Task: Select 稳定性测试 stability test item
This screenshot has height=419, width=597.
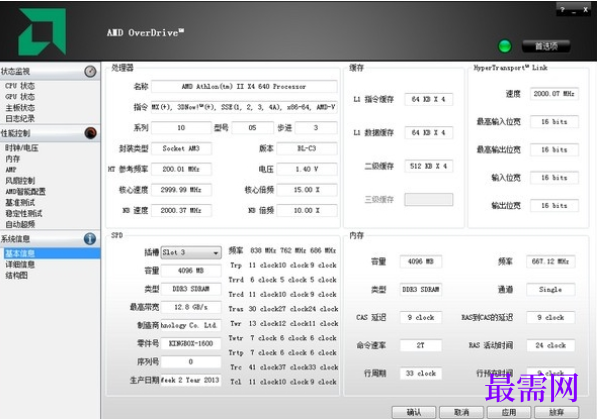Action: pyautogui.click(x=24, y=213)
